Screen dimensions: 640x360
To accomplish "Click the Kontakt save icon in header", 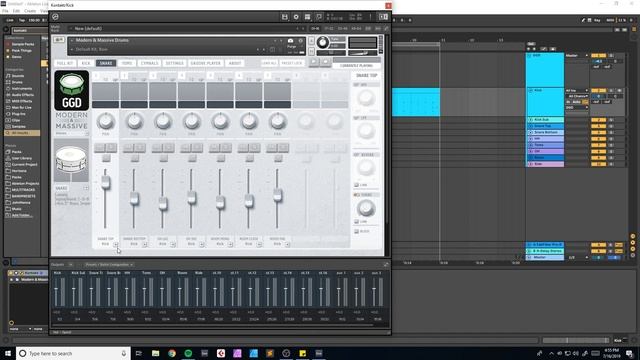I will (x=284, y=17).
